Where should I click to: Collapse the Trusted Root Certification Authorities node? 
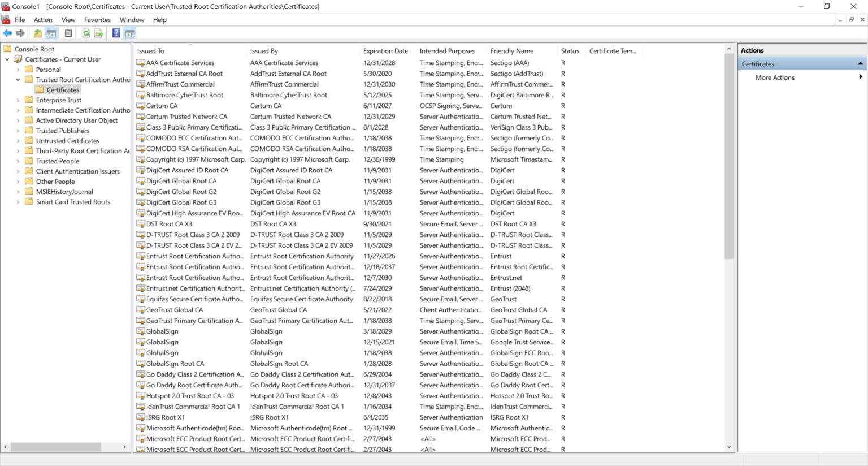tap(18, 80)
